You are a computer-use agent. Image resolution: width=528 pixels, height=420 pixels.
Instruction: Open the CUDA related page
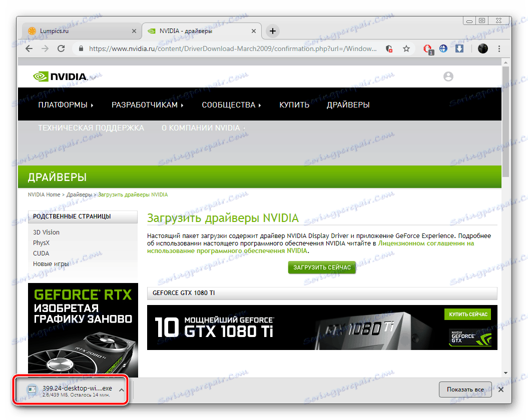tap(41, 253)
